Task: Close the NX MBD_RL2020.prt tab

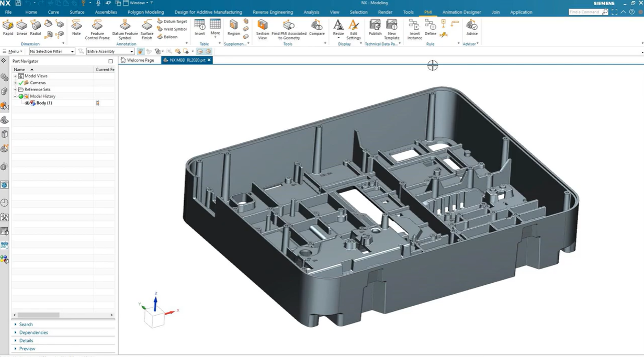Action: coord(209,60)
